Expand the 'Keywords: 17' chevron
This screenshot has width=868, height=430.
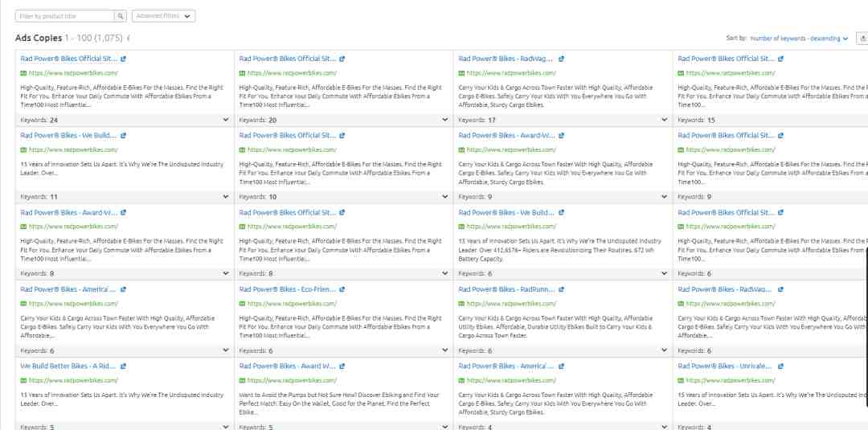coord(664,120)
